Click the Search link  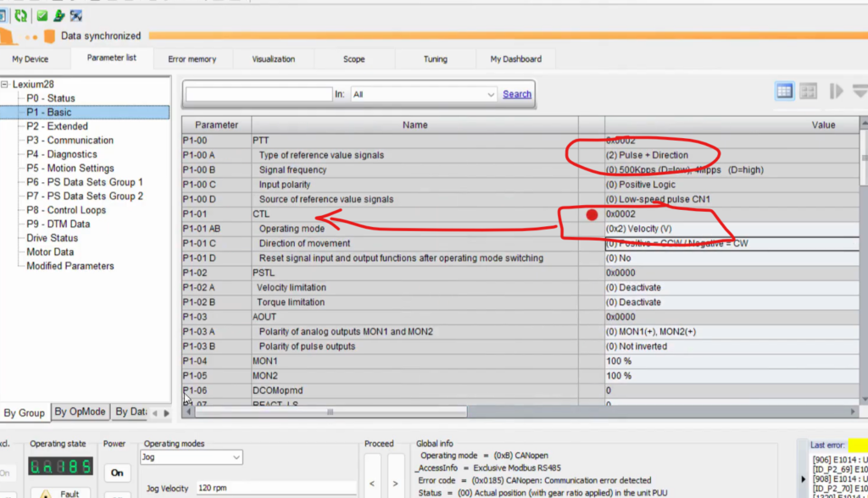coord(517,94)
